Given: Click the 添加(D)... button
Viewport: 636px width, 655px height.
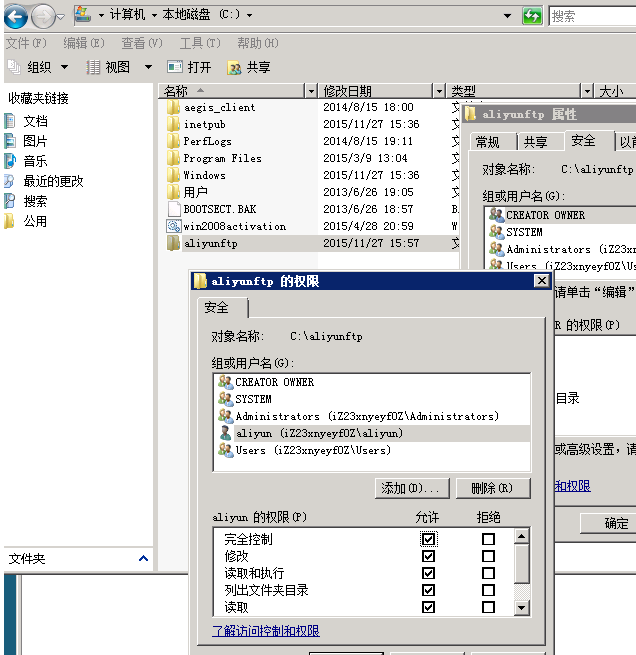Looking at the screenshot, I should (410, 488).
